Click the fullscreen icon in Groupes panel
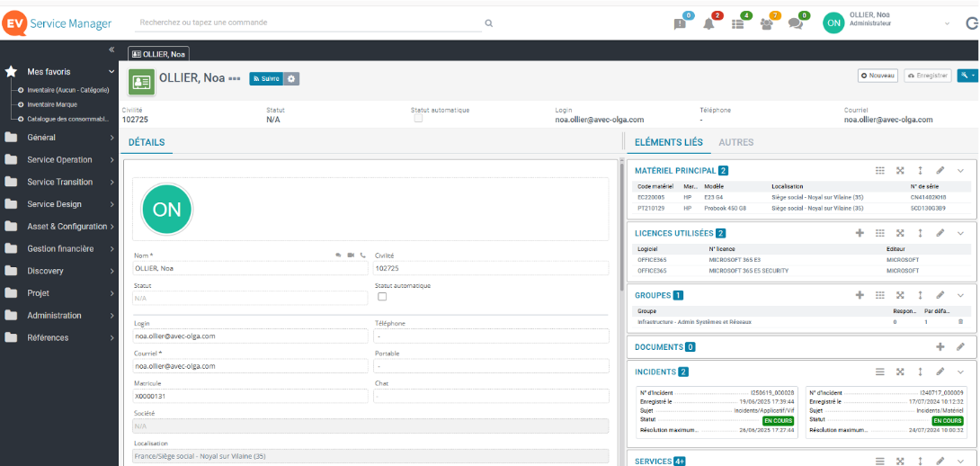980x466 pixels. (900, 295)
